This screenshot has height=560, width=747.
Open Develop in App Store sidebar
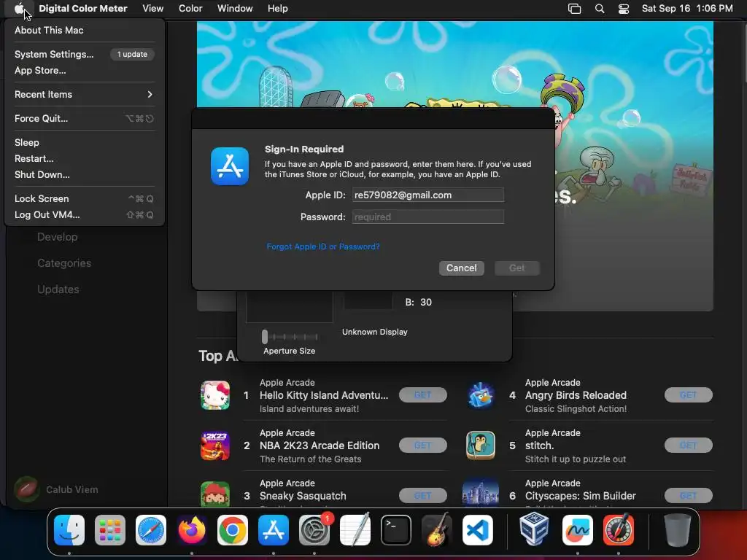click(x=57, y=237)
